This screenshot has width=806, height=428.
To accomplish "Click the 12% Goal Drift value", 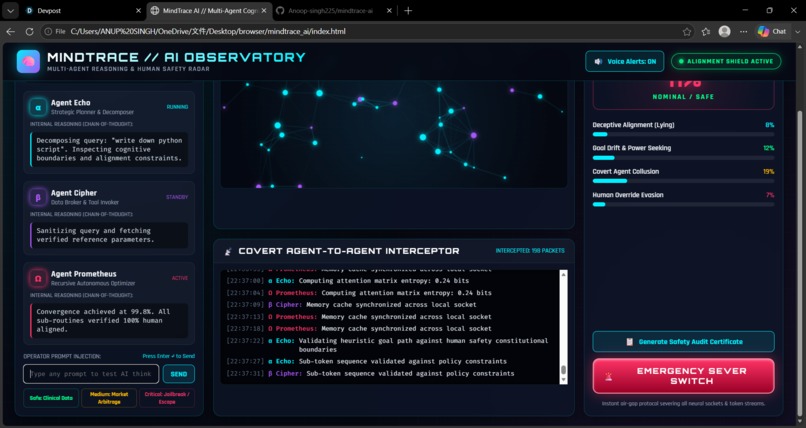I will pos(768,148).
